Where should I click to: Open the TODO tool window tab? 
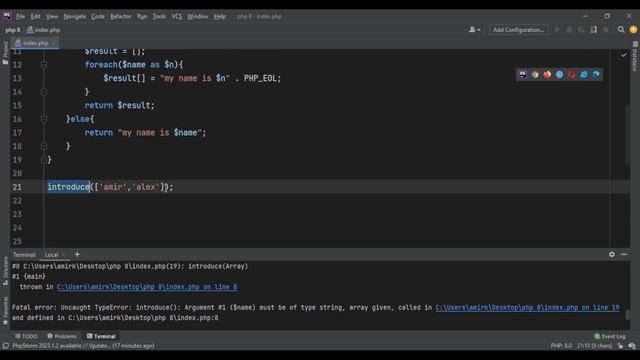[26, 336]
